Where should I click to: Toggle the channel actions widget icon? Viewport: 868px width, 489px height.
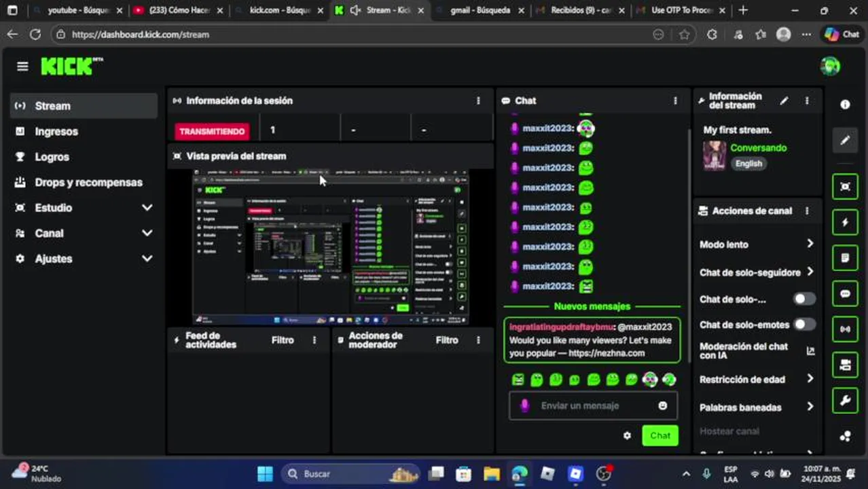point(845,365)
